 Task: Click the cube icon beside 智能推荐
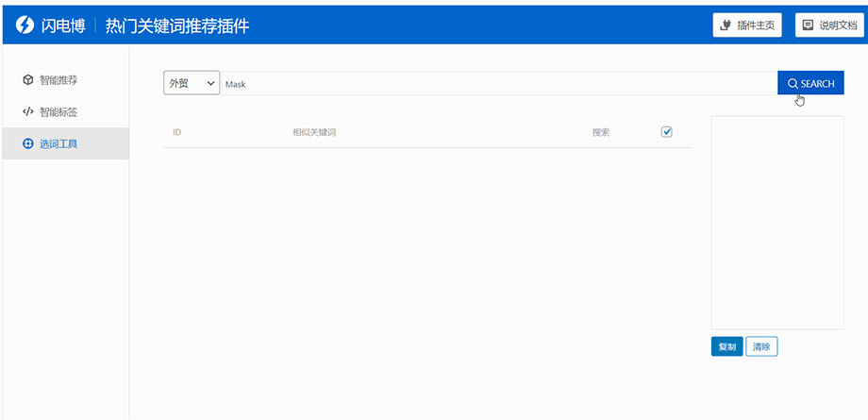click(27, 80)
